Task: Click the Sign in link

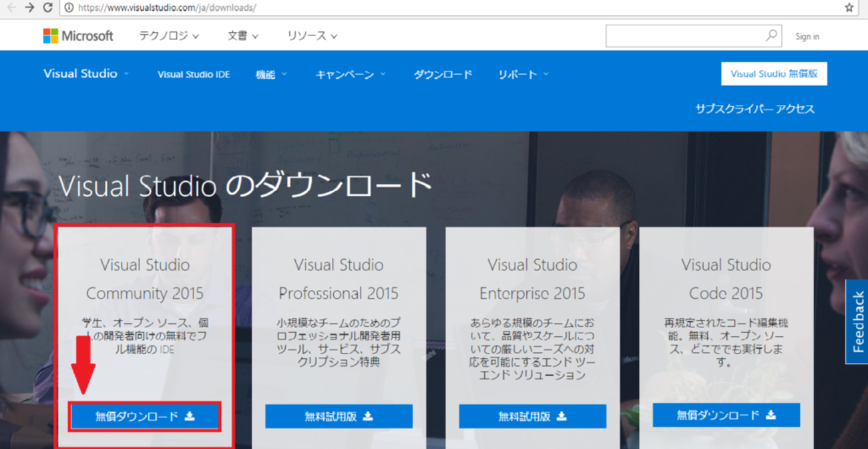Action: click(807, 37)
